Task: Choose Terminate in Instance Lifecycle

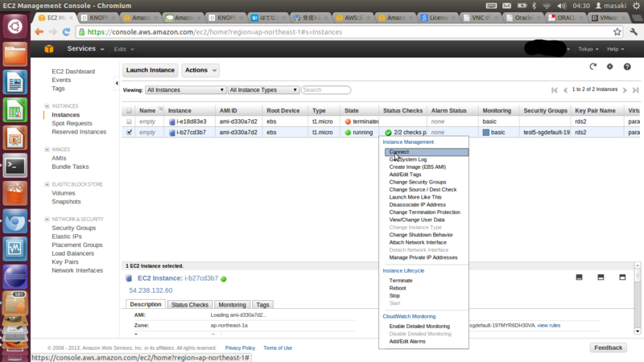Action: point(400,281)
